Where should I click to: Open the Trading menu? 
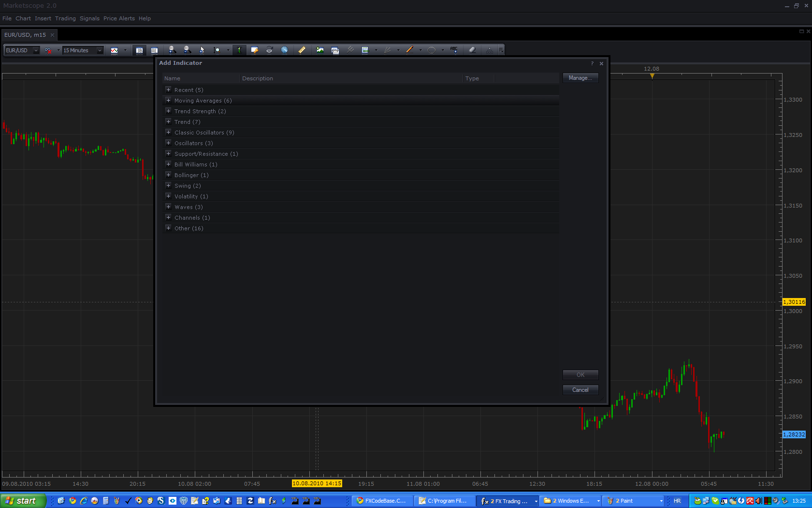point(65,18)
